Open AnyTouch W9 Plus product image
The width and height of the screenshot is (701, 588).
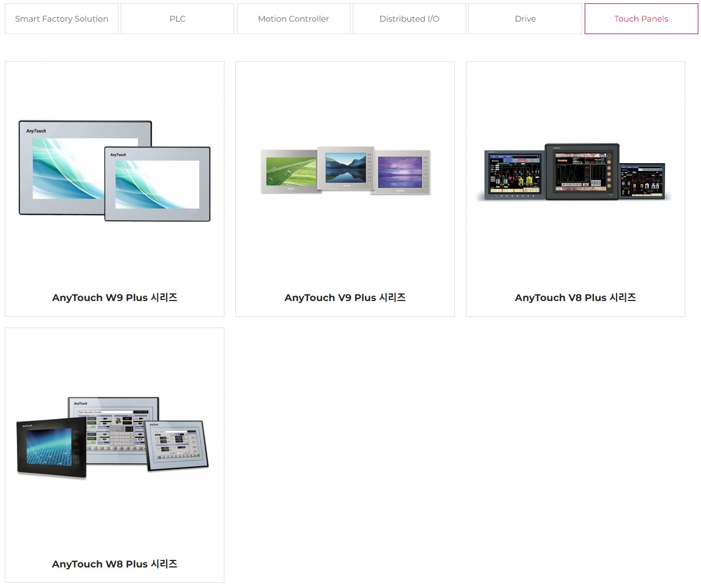(115, 171)
